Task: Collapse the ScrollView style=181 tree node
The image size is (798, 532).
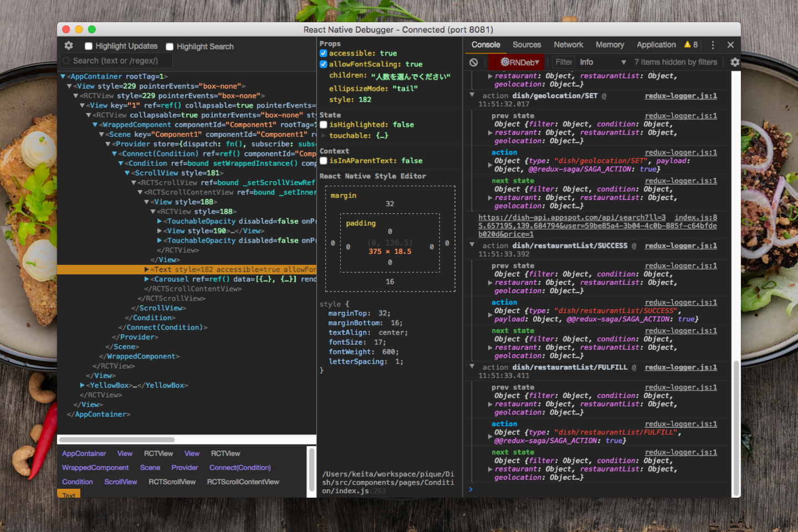Action: pyautogui.click(x=127, y=172)
